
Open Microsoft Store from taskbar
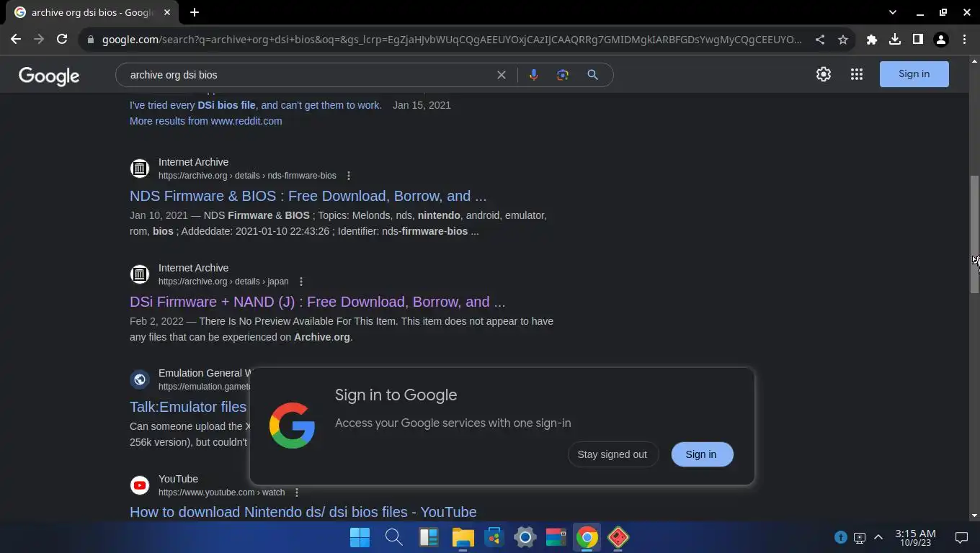pyautogui.click(x=494, y=537)
